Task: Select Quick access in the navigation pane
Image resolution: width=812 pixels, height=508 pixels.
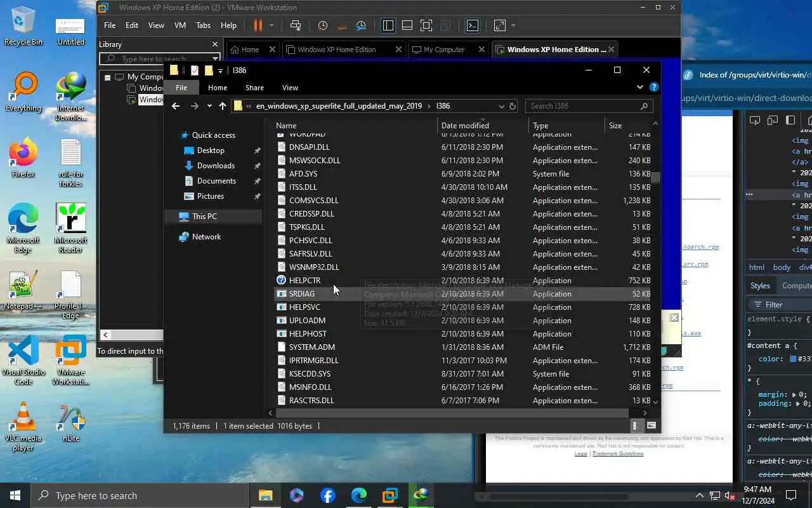Action: tap(213, 135)
